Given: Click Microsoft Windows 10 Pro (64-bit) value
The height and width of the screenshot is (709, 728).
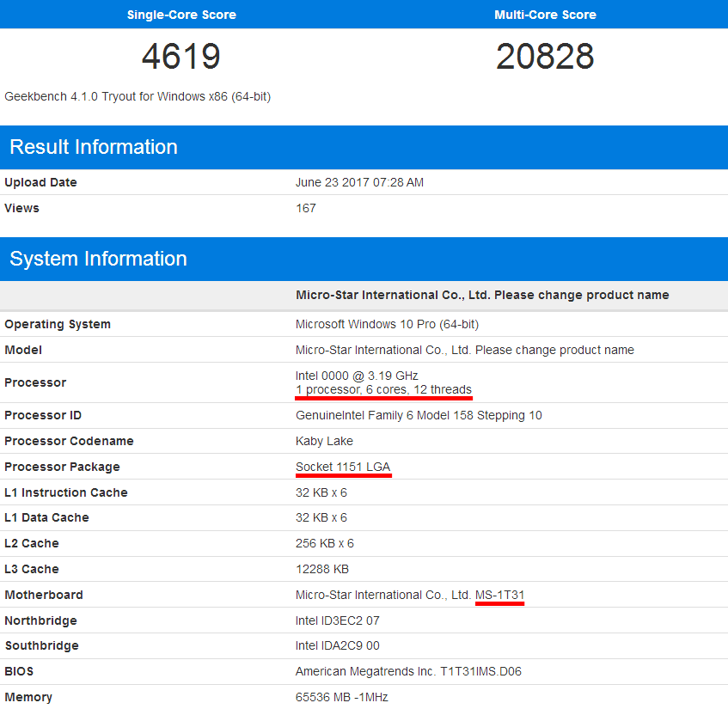Looking at the screenshot, I should tap(388, 324).
